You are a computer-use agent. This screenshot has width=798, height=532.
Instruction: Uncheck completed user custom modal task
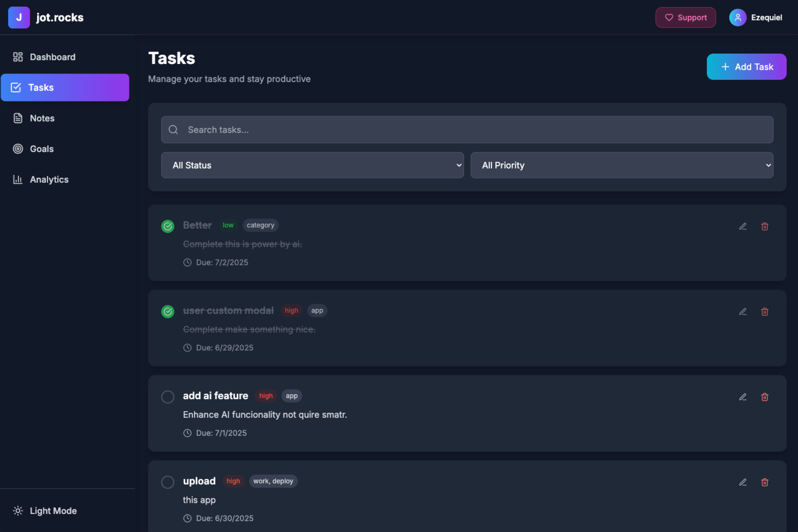pos(168,311)
